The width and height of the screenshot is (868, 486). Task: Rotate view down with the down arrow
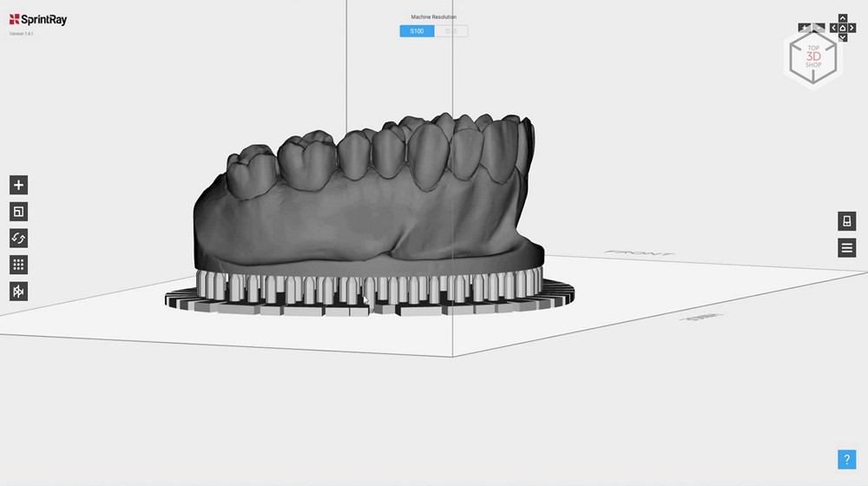point(843,37)
